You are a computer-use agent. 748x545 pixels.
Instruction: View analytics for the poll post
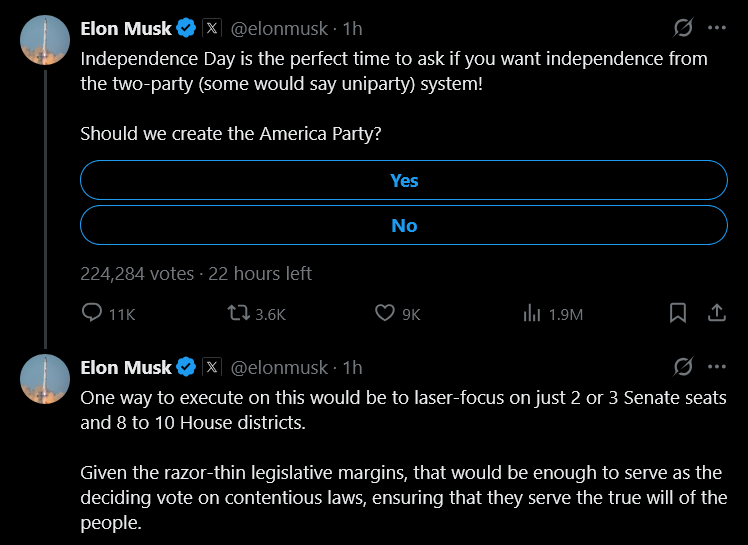tap(532, 313)
